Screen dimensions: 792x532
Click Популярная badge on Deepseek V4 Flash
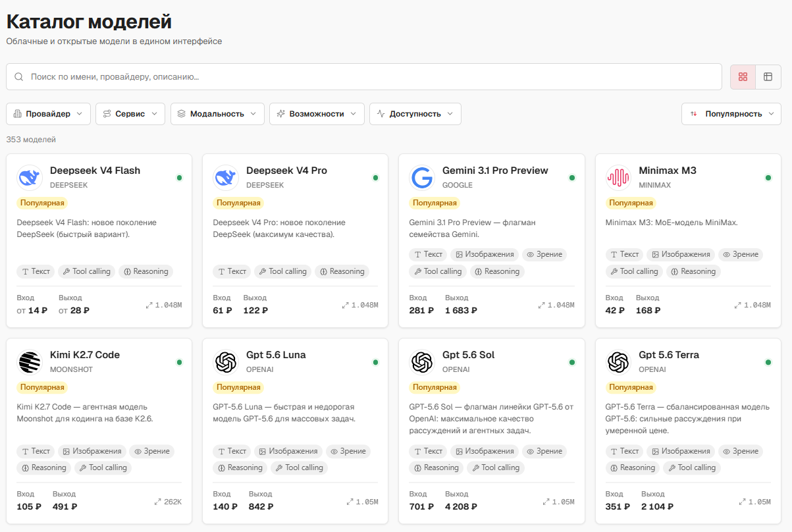click(x=42, y=203)
